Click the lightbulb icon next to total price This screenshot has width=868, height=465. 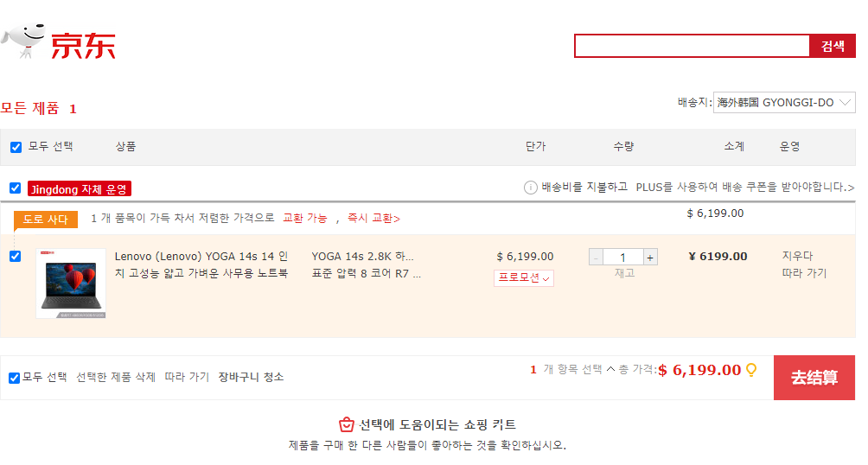pyautogui.click(x=751, y=370)
